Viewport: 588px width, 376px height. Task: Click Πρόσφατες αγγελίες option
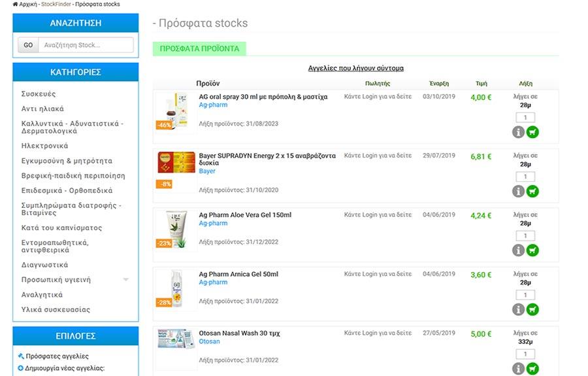tap(57, 356)
